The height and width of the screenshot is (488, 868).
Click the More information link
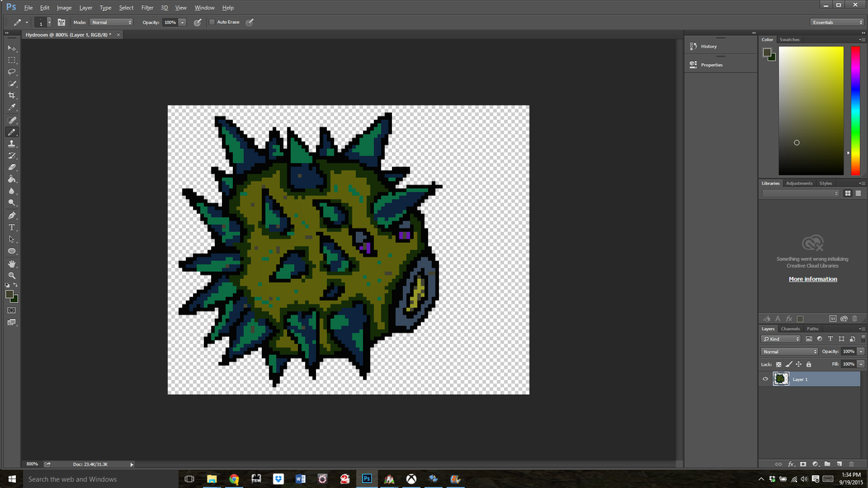pos(813,279)
